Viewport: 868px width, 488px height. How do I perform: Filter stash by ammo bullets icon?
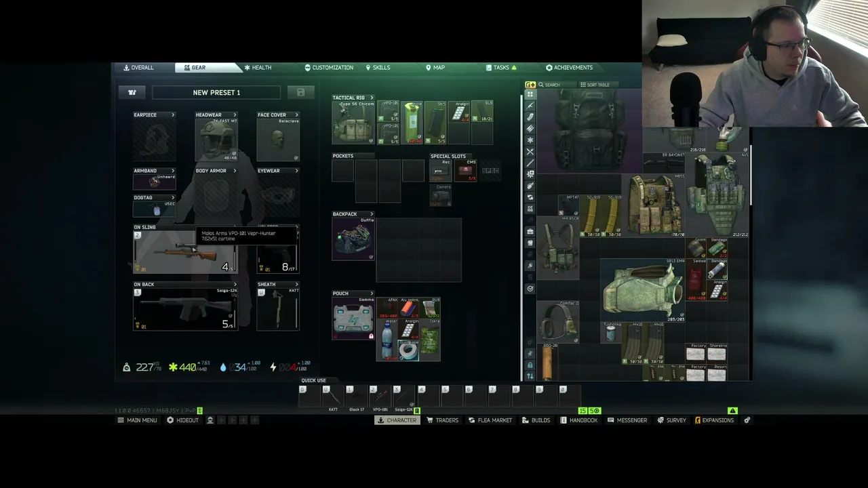coord(530,128)
